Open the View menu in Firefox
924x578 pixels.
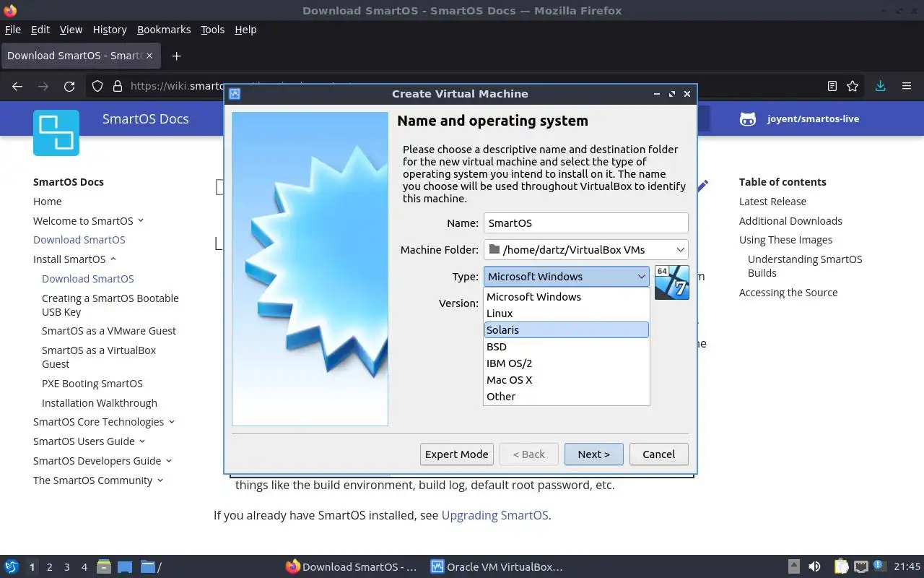point(71,30)
